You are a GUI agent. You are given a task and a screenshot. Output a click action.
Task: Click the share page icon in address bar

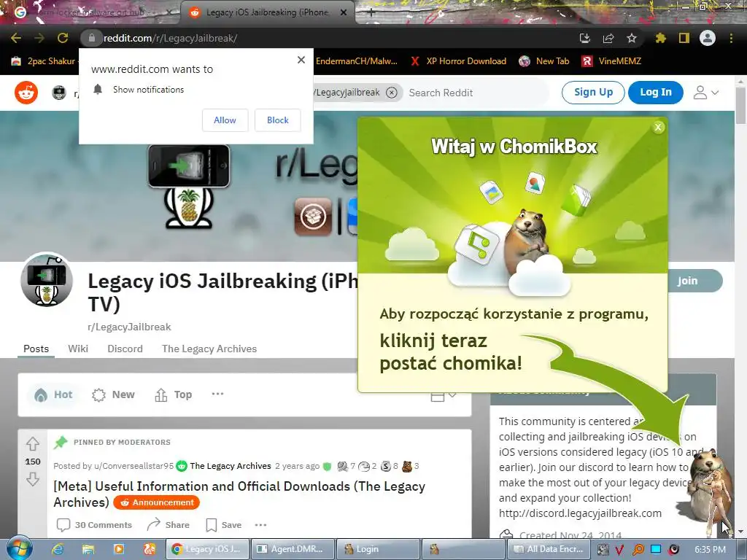pos(608,38)
